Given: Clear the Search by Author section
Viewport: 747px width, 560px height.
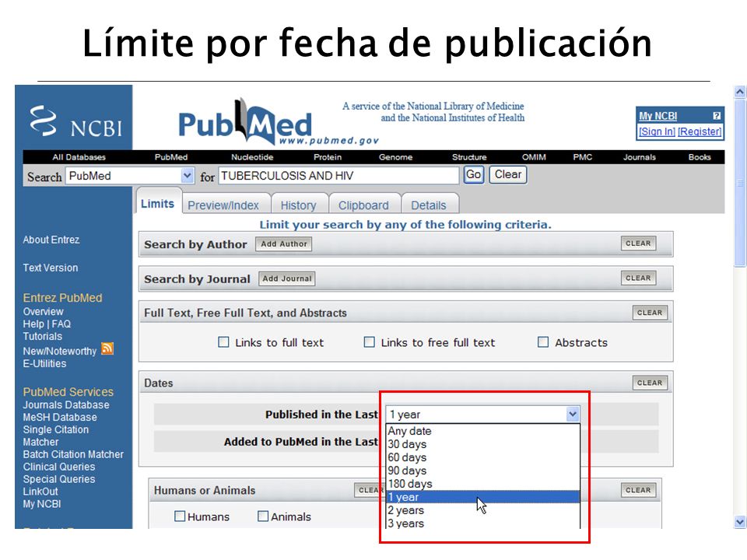Looking at the screenshot, I should click(x=638, y=243).
